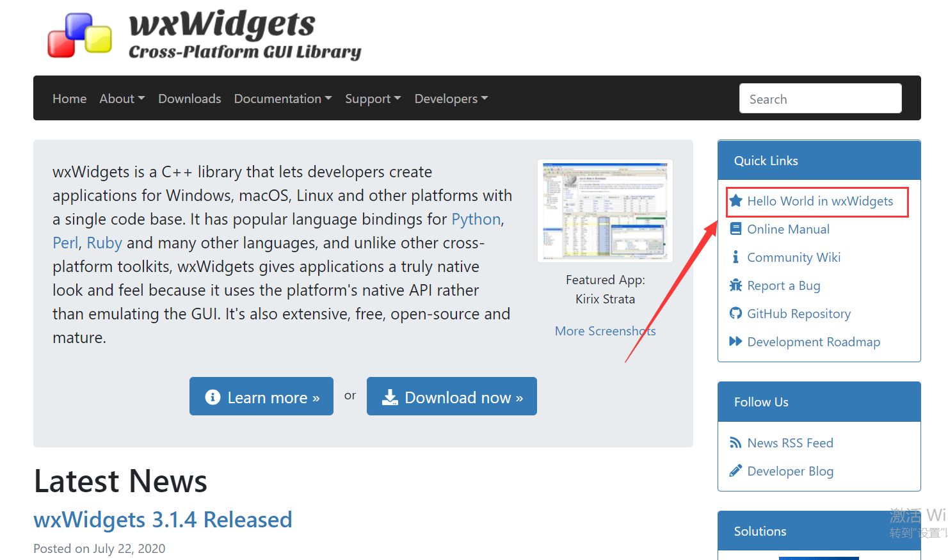Expand the Documentation dropdown menu
The width and height of the screenshot is (948, 560).
point(283,99)
